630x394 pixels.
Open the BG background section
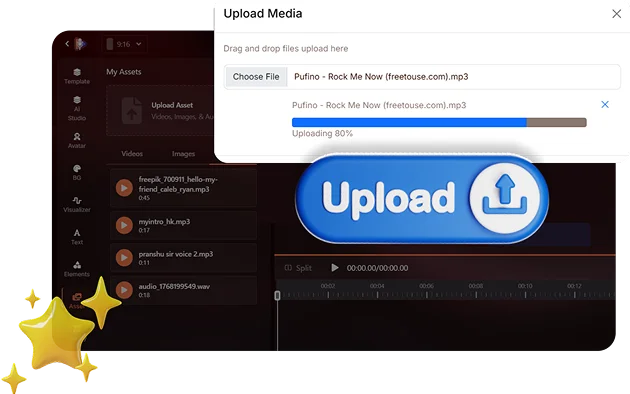(77, 172)
